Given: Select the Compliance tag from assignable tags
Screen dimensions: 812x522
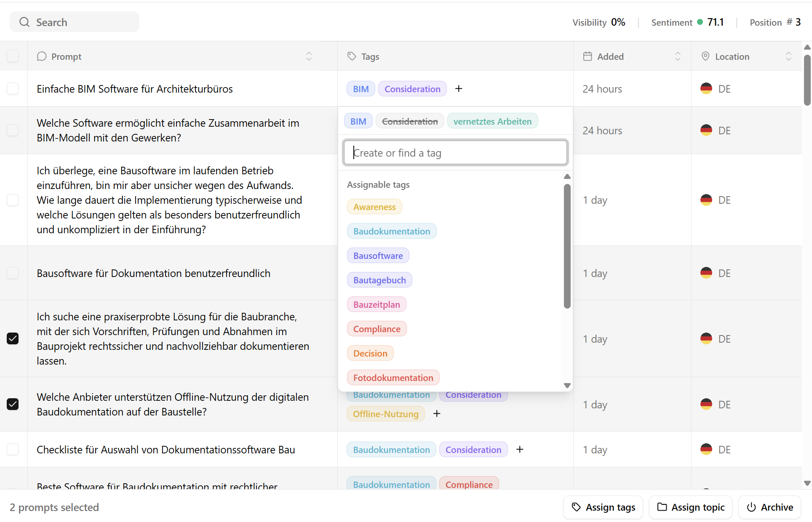Looking at the screenshot, I should [x=377, y=329].
